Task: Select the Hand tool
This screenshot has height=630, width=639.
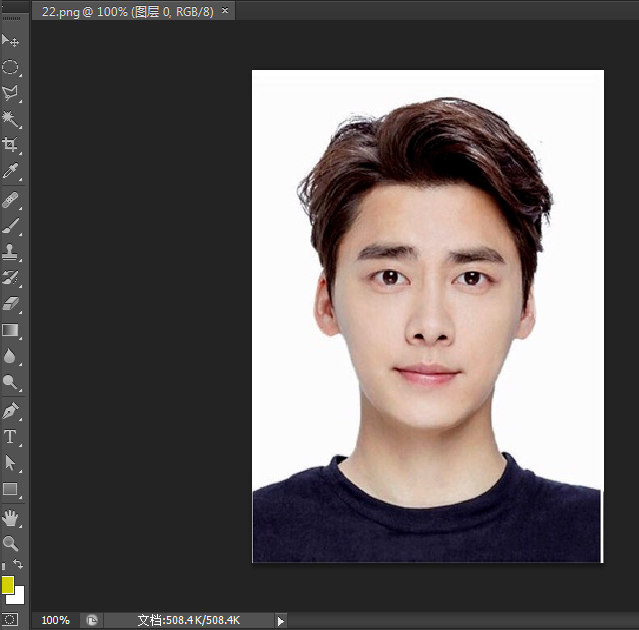Action: (x=10, y=518)
